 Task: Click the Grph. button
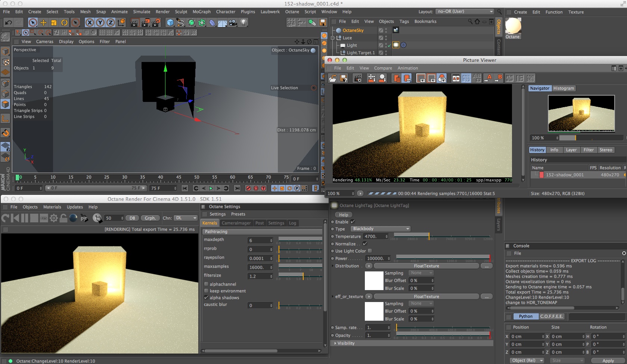pyautogui.click(x=150, y=218)
